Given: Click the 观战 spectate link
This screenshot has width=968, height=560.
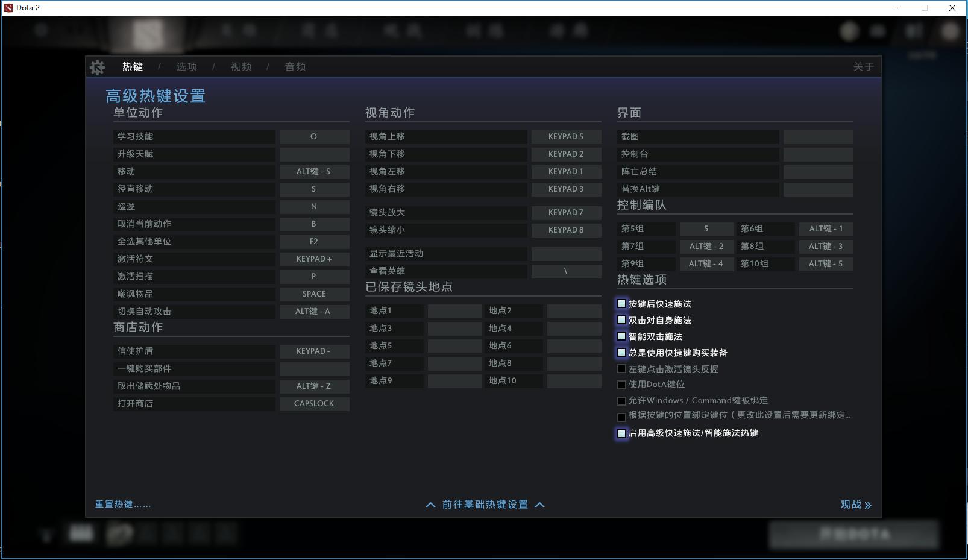Looking at the screenshot, I should [855, 505].
